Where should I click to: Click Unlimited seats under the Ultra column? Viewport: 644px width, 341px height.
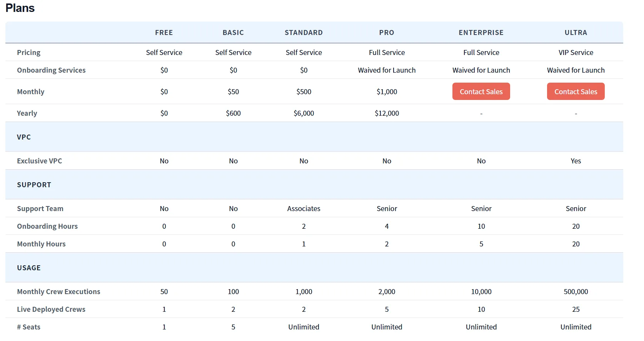tap(576, 327)
